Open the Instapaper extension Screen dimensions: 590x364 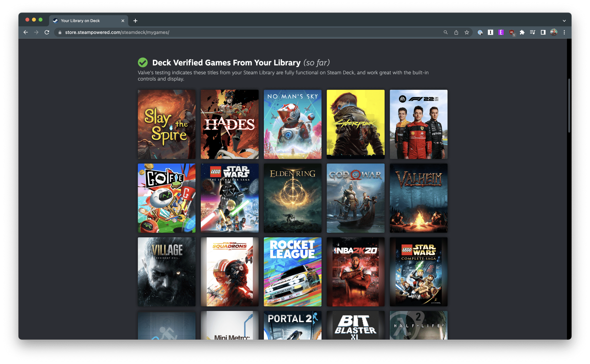(x=491, y=32)
